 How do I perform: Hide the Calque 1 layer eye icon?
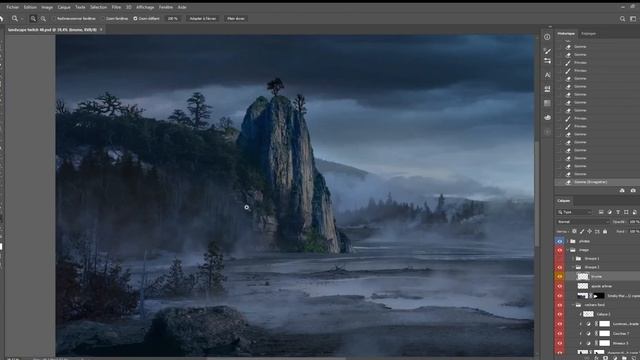tap(560, 314)
